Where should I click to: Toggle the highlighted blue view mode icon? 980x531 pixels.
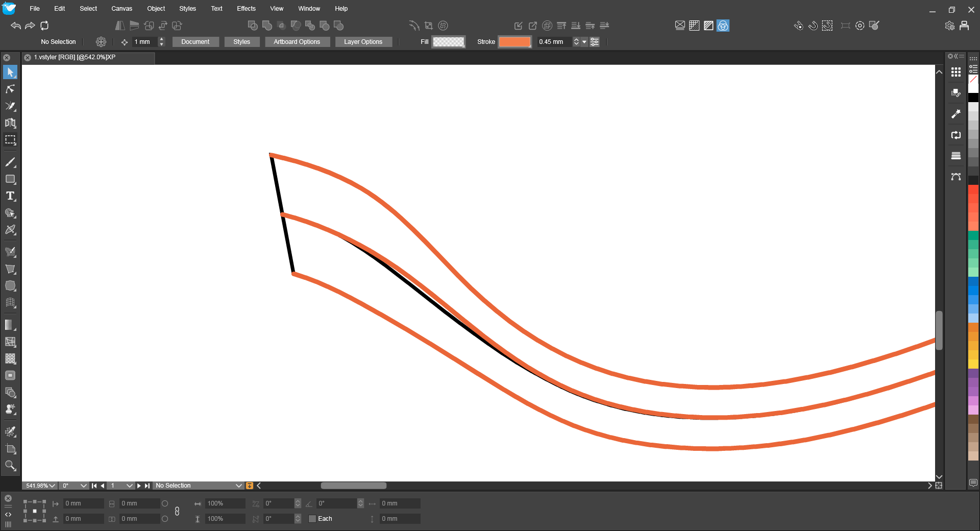point(723,26)
